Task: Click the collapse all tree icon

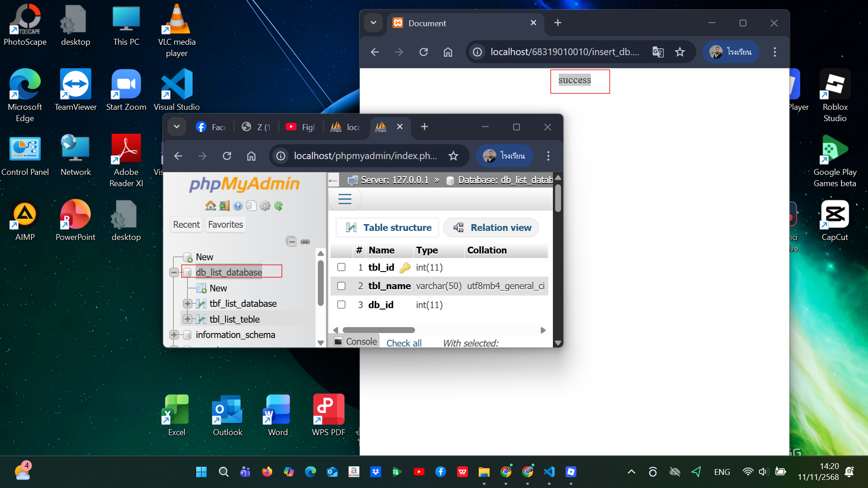Action: [x=291, y=241]
